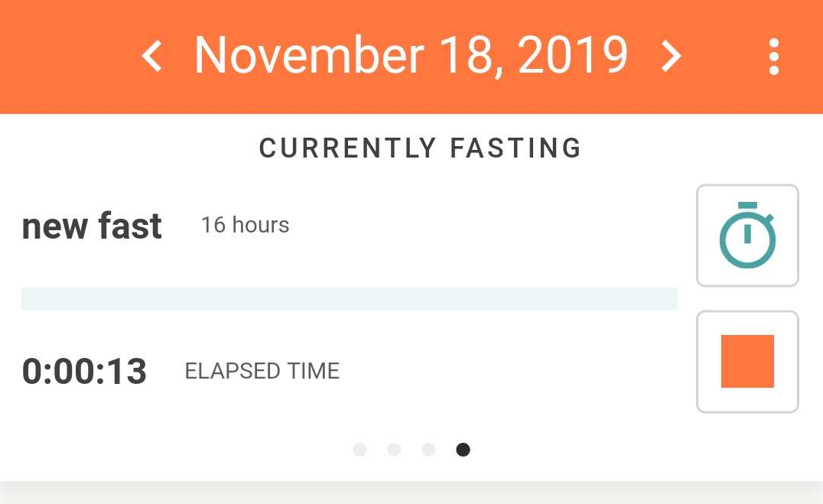Image resolution: width=823 pixels, height=504 pixels.
Task: Tap the word "November" in the header
Action: point(309,56)
